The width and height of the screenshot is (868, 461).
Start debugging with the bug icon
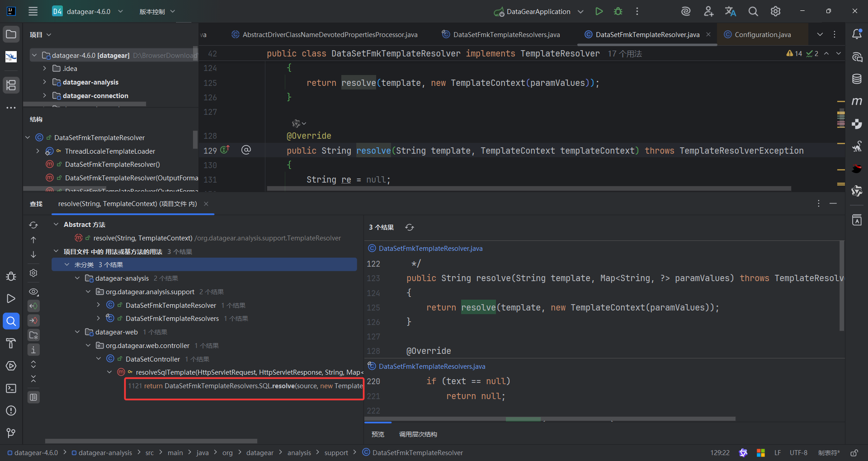618,11
